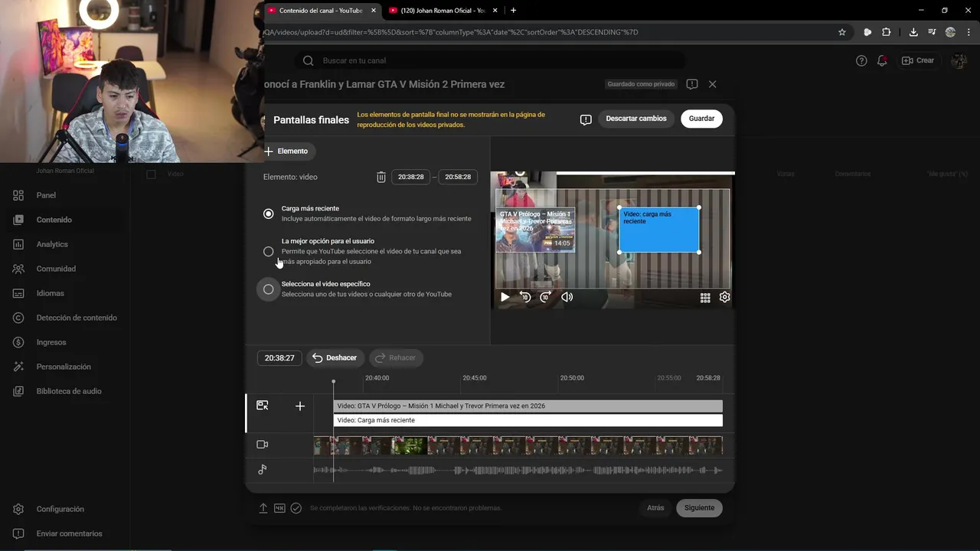
Task: Select 'Video: Carga más reciente' timeline bar
Action: 528,420
